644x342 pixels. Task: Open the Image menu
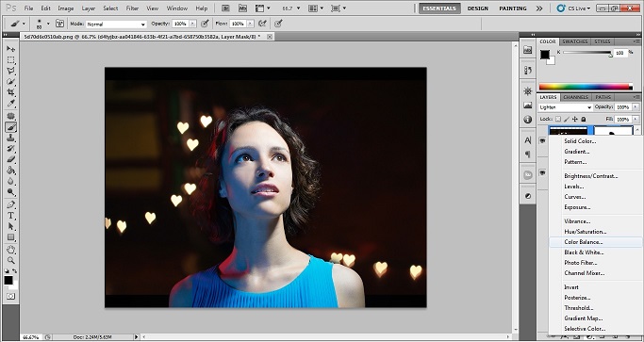click(x=66, y=8)
